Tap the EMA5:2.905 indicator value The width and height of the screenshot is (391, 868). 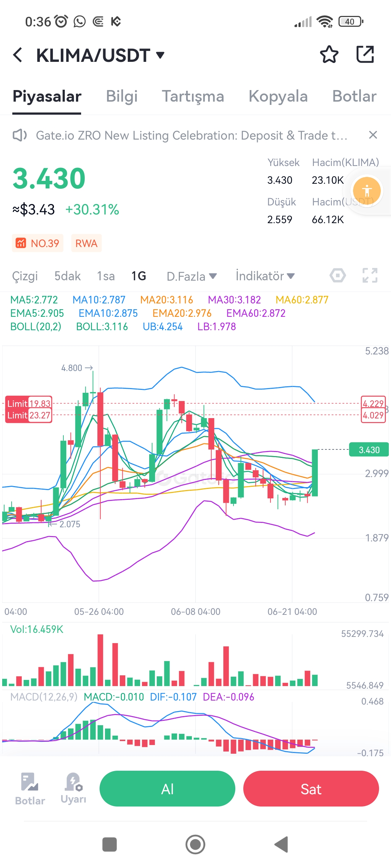pos(37,313)
